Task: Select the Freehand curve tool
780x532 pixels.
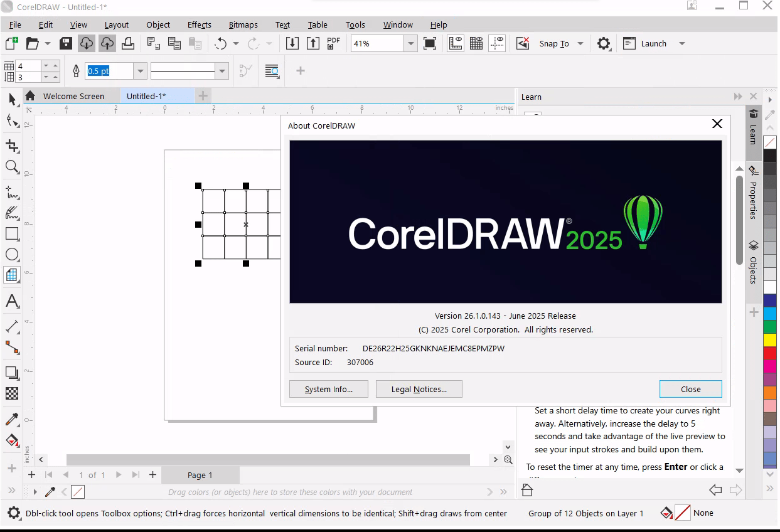Action: tap(12, 192)
